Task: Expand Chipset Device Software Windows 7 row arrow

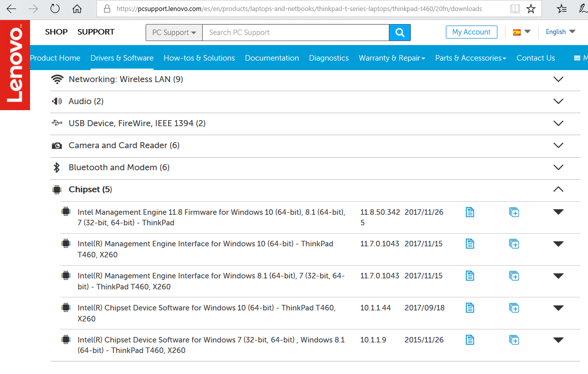Action: [558, 340]
